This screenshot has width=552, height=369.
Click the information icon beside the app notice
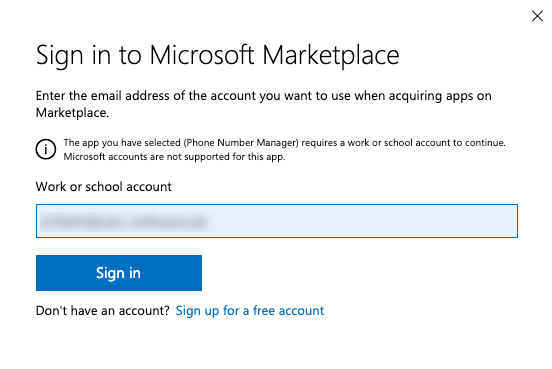point(46,149)
